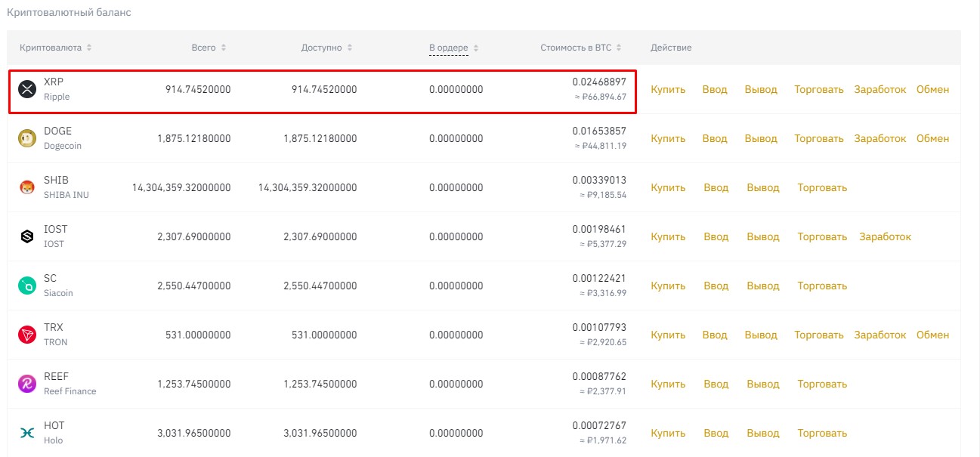Click the Siacoin coin icon

point(27,286)
